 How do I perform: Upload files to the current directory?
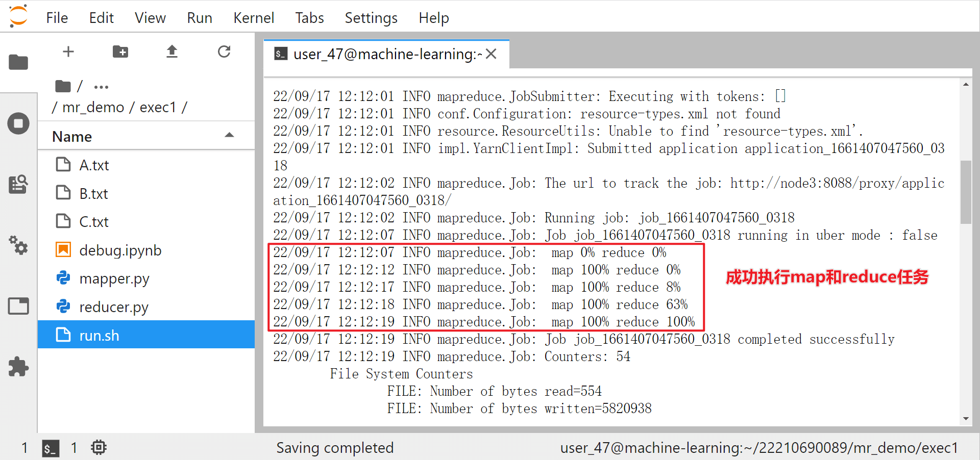[x=172, y=52]
